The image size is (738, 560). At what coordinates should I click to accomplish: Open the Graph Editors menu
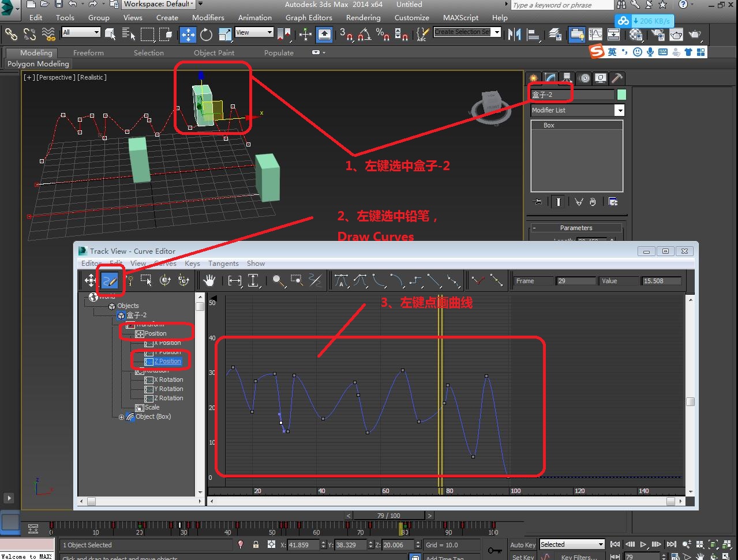pyautogui.click(x=309, y=18)
